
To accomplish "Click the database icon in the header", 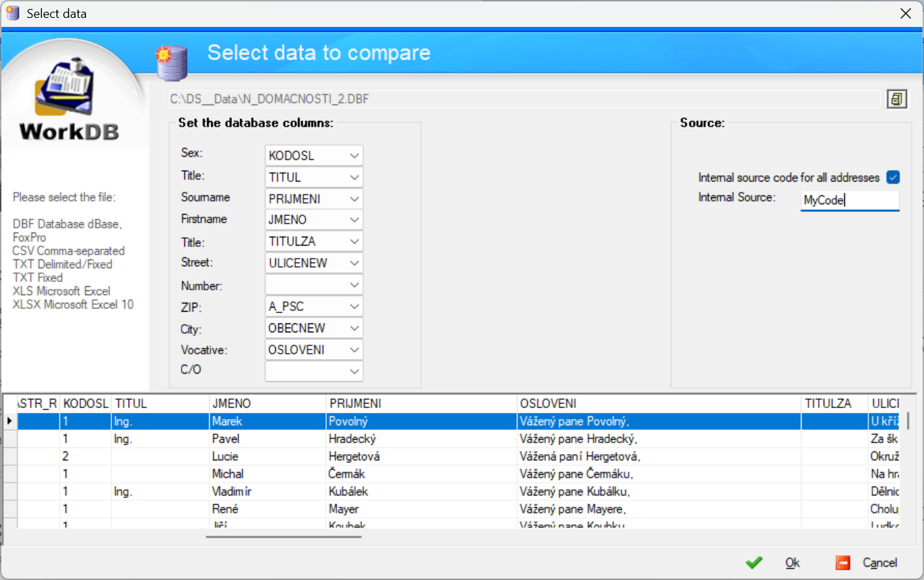I will (x=171, y=62).
